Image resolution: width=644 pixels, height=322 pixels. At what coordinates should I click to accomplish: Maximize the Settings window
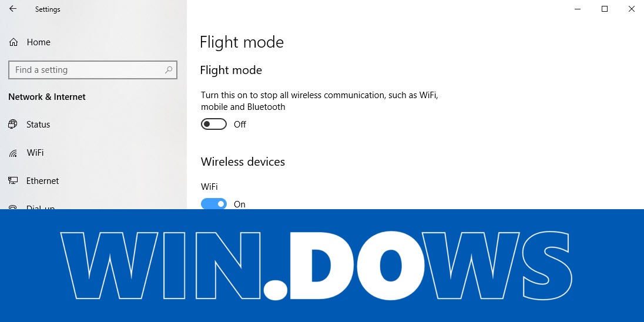605,9
